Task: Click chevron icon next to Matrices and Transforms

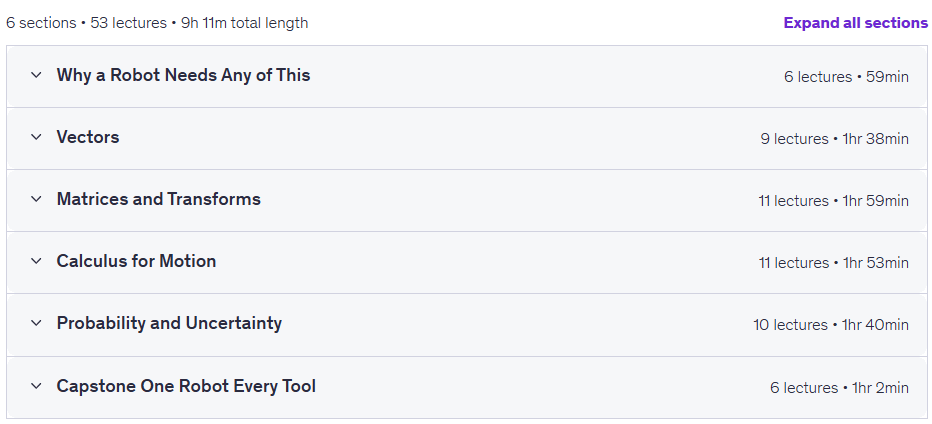Action: [x=36, y=199]
